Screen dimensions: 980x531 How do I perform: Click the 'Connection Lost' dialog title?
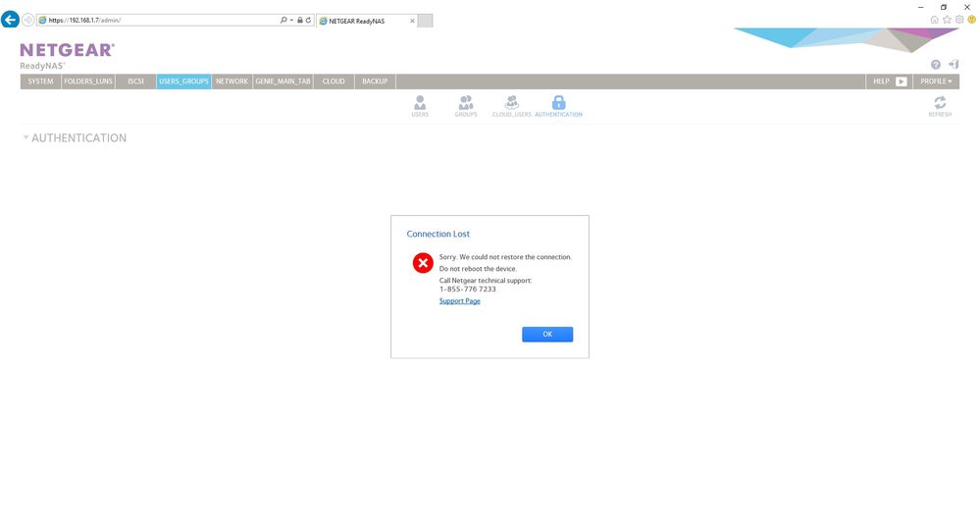click(438, 234)
